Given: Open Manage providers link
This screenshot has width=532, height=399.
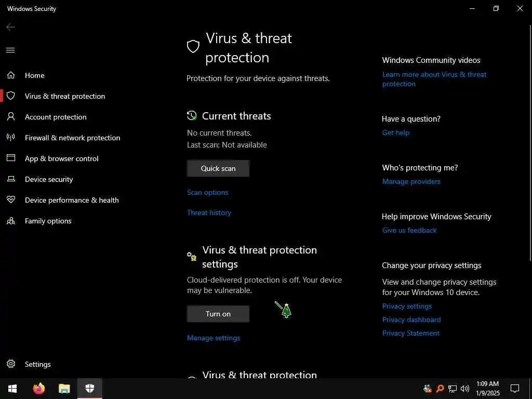Looking at the screenshot, I should click(411, 181).
